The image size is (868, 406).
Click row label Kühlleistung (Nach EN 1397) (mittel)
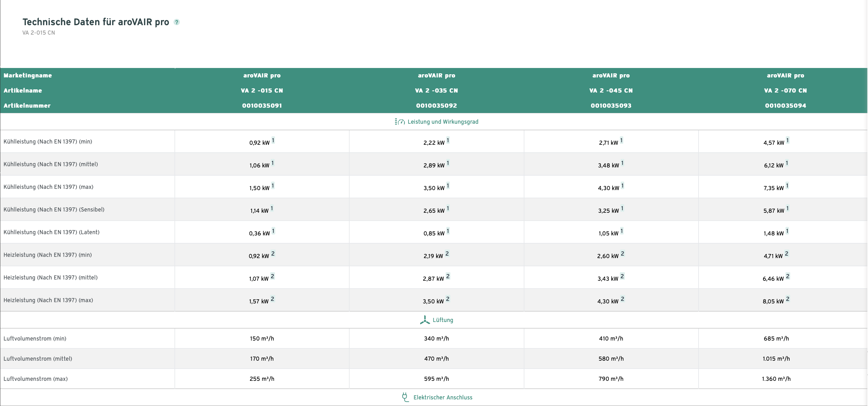(50, 164)
